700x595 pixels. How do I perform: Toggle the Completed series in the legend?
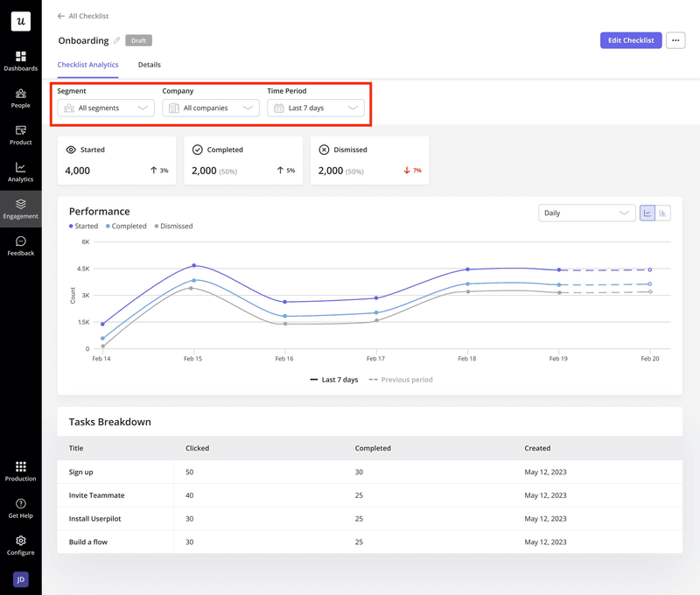126,226
